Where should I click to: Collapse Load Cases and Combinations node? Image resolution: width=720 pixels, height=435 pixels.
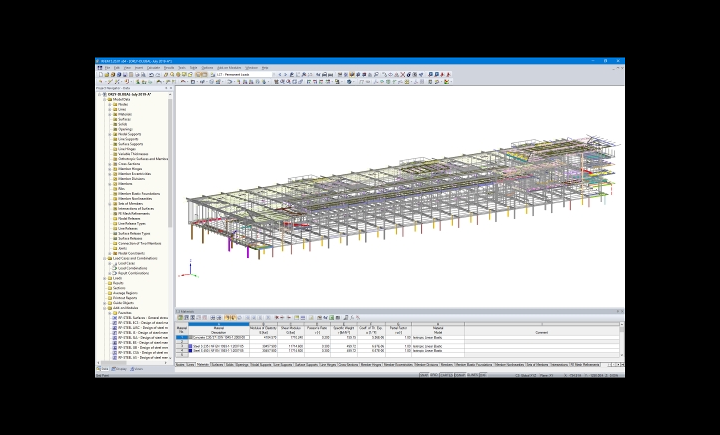[x=105, y=258]
